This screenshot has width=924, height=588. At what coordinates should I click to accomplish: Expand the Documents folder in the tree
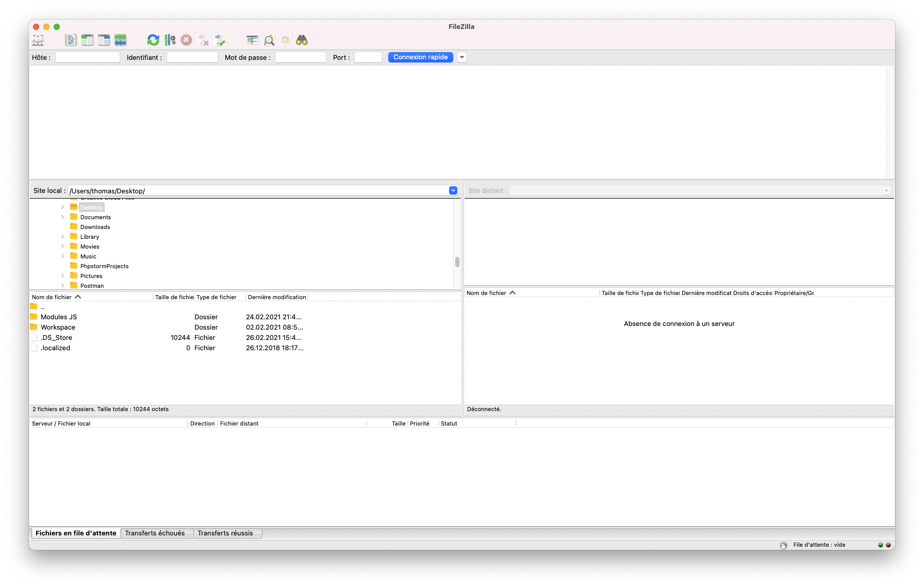pos(62,217)
